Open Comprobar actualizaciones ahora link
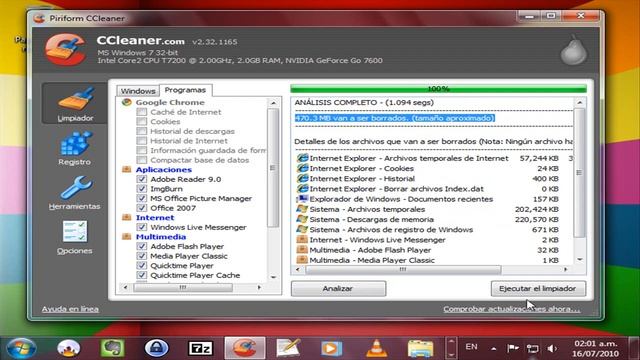This screenshot has height=360, width=640. (511, 309)
